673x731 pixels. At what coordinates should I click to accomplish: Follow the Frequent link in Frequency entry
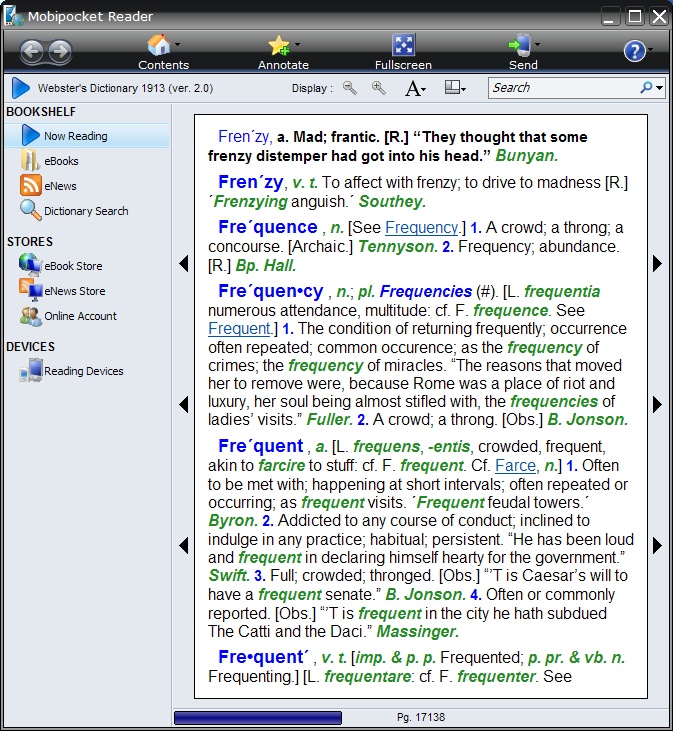(x=240, y=329)
